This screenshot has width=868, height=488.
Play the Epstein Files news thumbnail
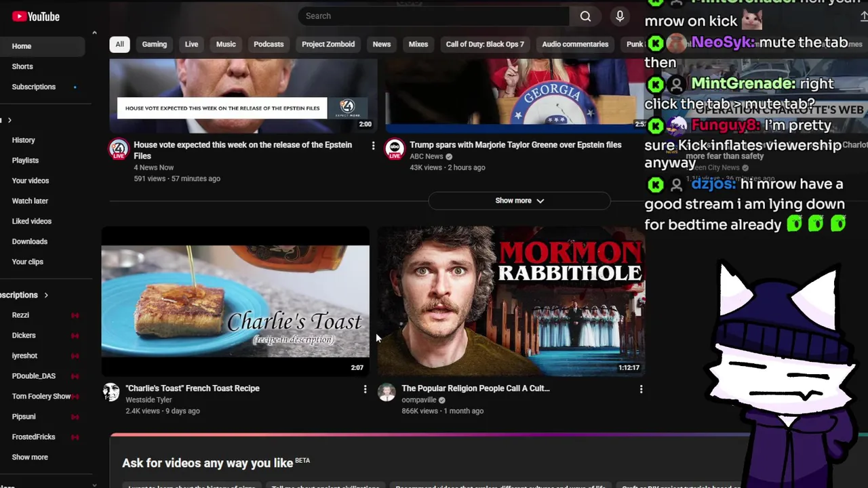(x=243, y=96)
